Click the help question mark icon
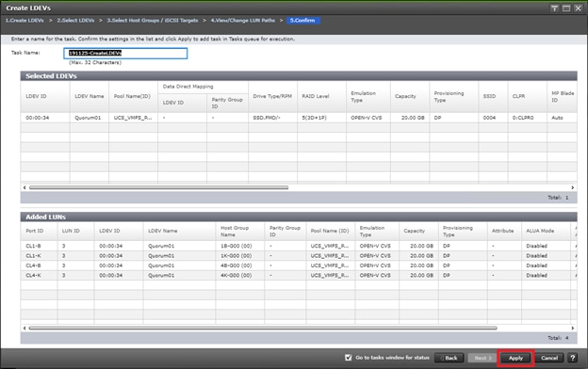The image size is (588, 369). tap(573, 358)
